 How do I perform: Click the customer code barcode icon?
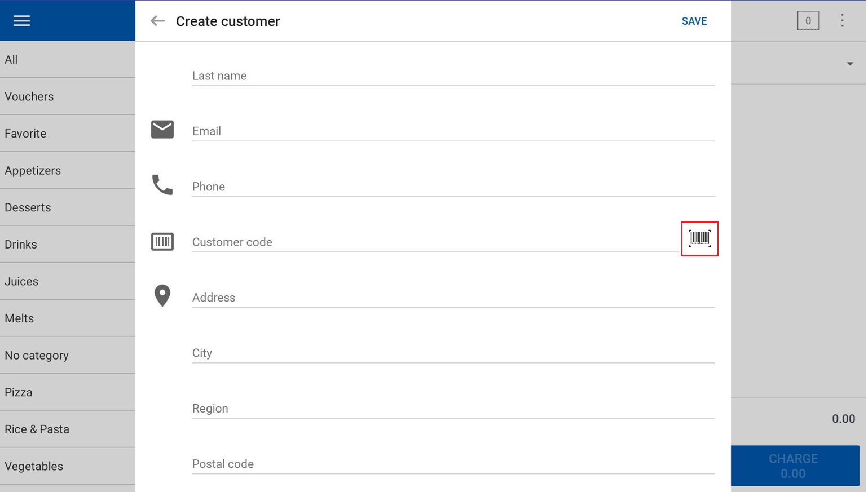click(162, 242)
